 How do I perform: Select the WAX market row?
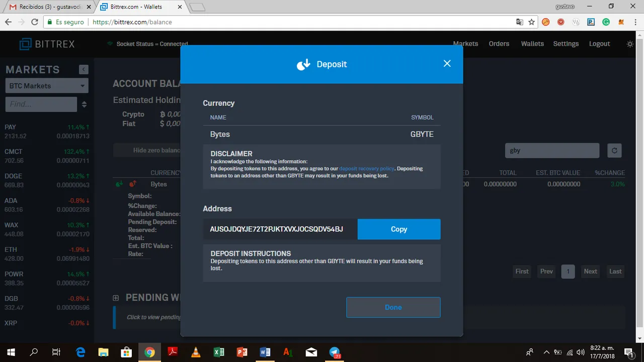pos(47,229)
